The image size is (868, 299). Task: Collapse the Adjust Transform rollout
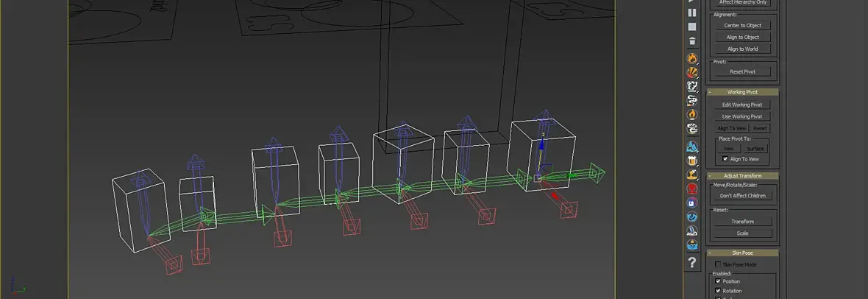(742, 176)
